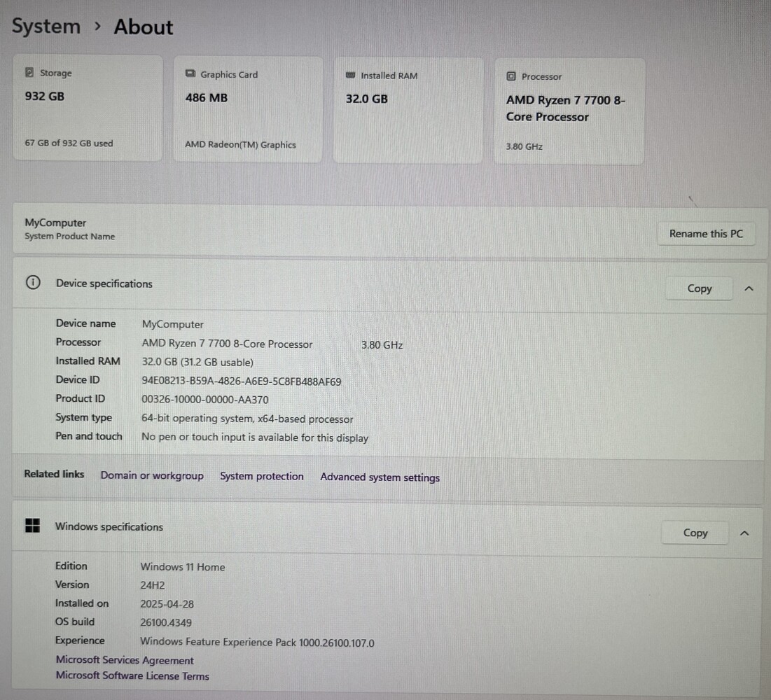Click the Storage card drive icon
The height and width of the screenshot is (700, 771).
pyautogui.click(x=29, y=72)
